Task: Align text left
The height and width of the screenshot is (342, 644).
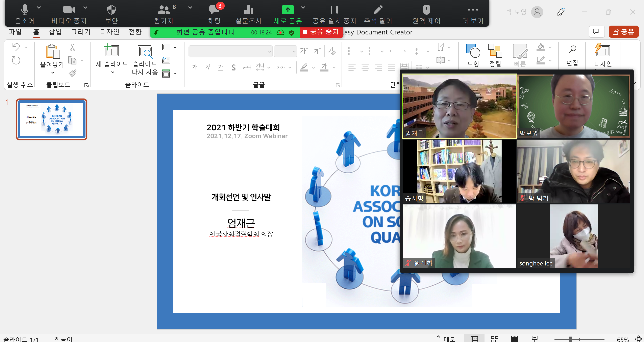Action: 352,67
